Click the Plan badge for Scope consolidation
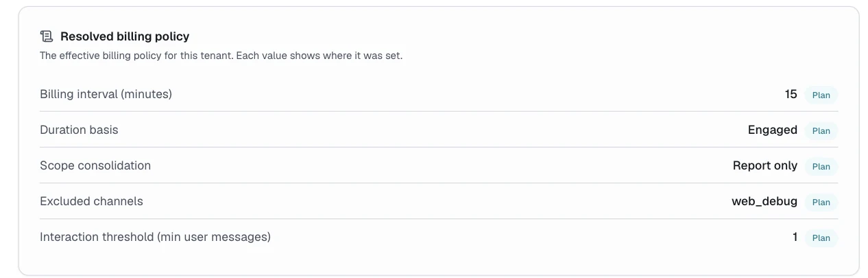Screen dimensions: 868x278 [821, 166]
